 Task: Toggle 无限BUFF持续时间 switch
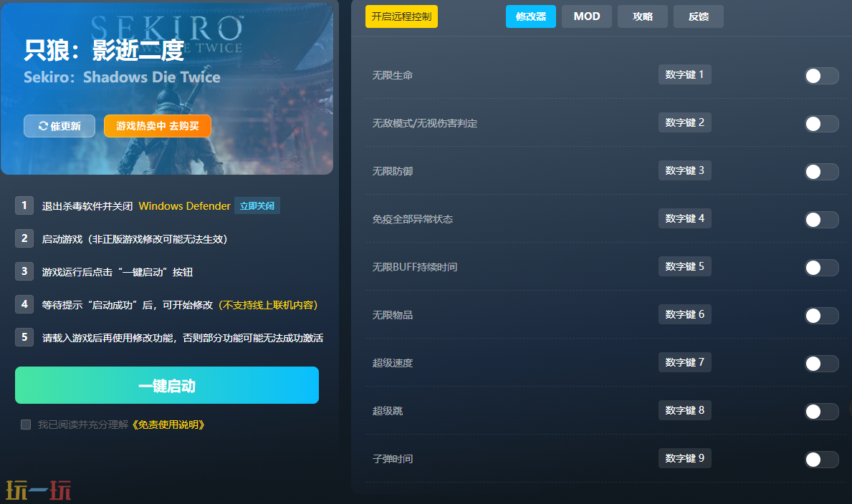click(x=821, y=268)
